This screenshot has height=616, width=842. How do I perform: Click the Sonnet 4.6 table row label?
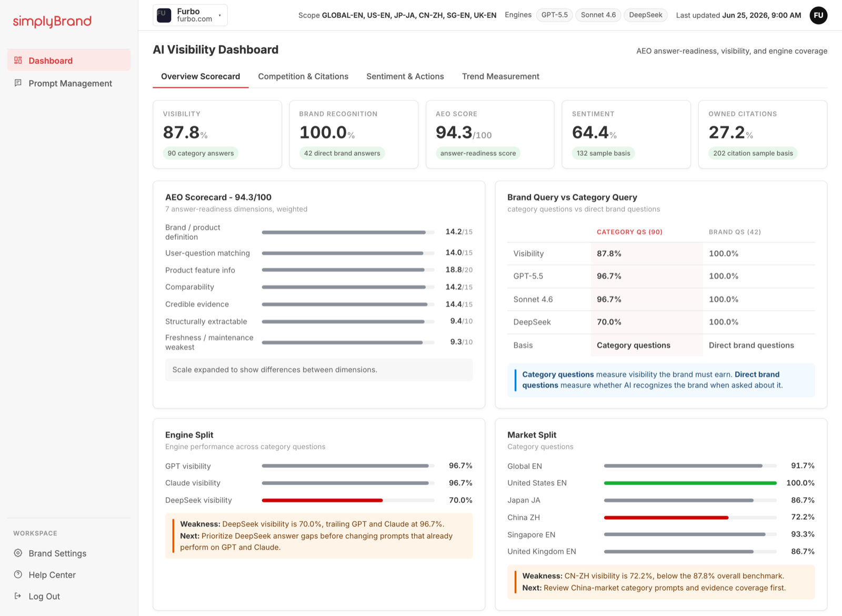533,299
